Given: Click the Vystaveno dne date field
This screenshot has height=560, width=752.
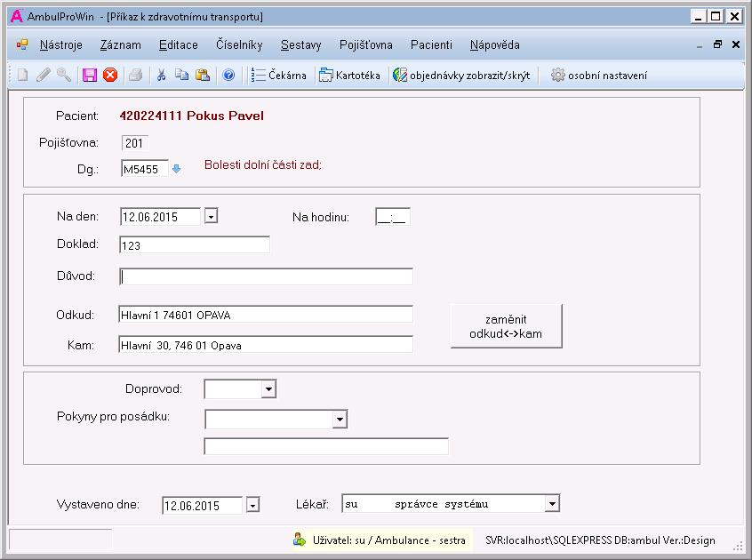Looking at the screenshot, I should tap(202, 506).
